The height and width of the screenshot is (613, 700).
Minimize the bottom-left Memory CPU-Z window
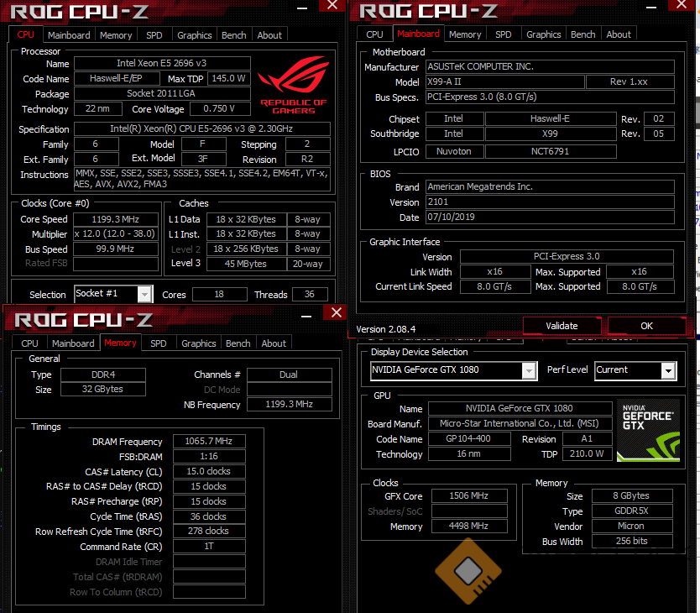(x=306, y=316)
